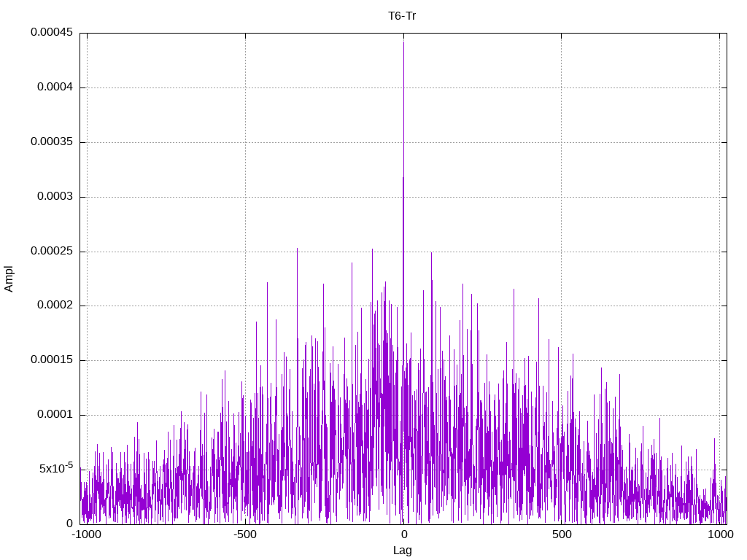Click the y-axis tick label 0.0002
The height and width of the screenshot is (560, 747).
pyautogui.click(x=55, y=306)
